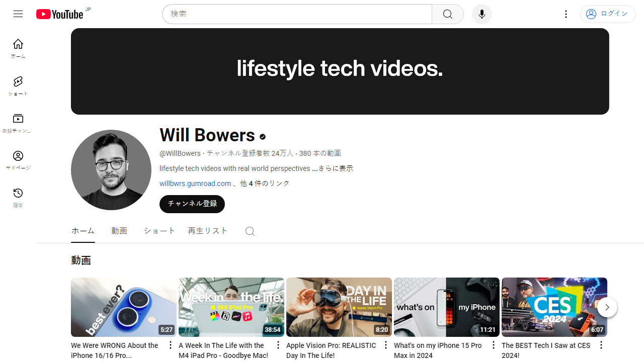Open ホーム in the left sidebar
The height and width of the screenshot is (362, 644).
(x=18, y=49)
